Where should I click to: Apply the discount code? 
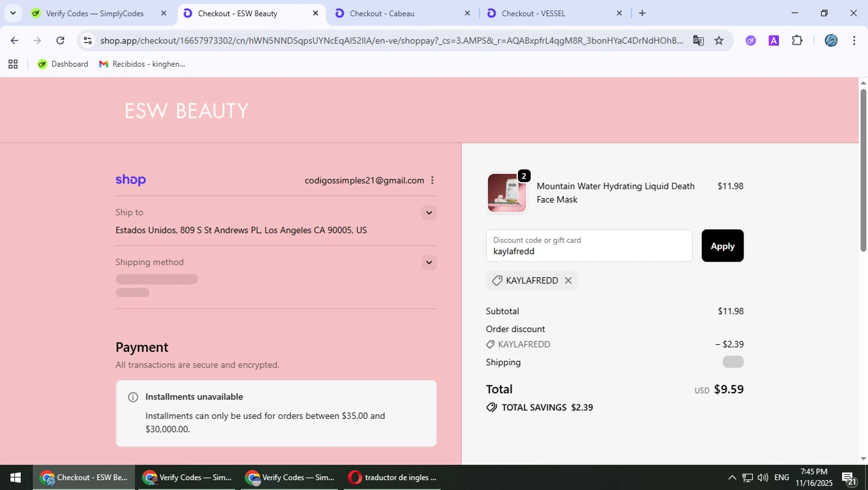tap(722, 246)
